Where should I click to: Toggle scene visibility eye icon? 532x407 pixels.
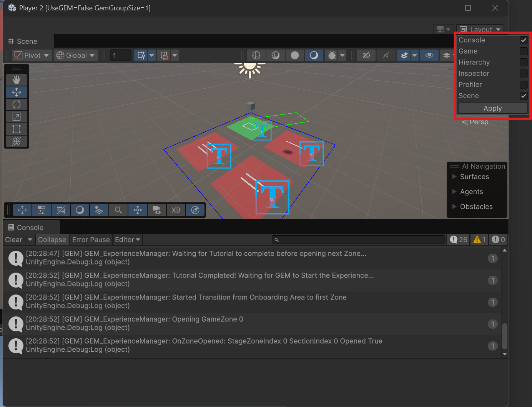click(429, 55)
